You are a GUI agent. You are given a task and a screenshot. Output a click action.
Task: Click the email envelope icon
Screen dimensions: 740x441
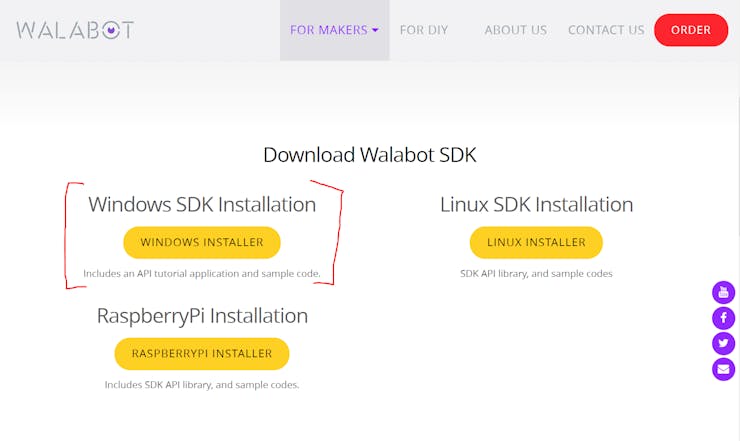(x=723, y=369)
